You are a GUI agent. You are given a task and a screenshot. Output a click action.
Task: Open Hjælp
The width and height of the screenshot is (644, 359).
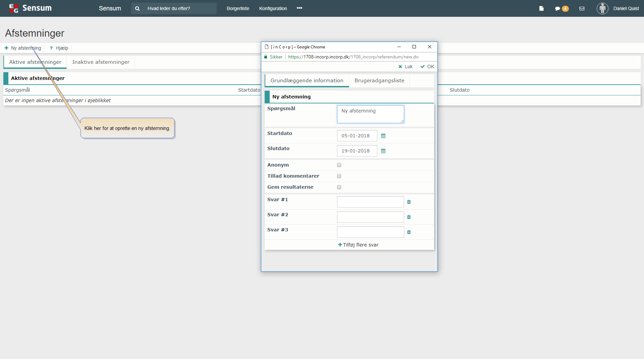click(59, 48)
